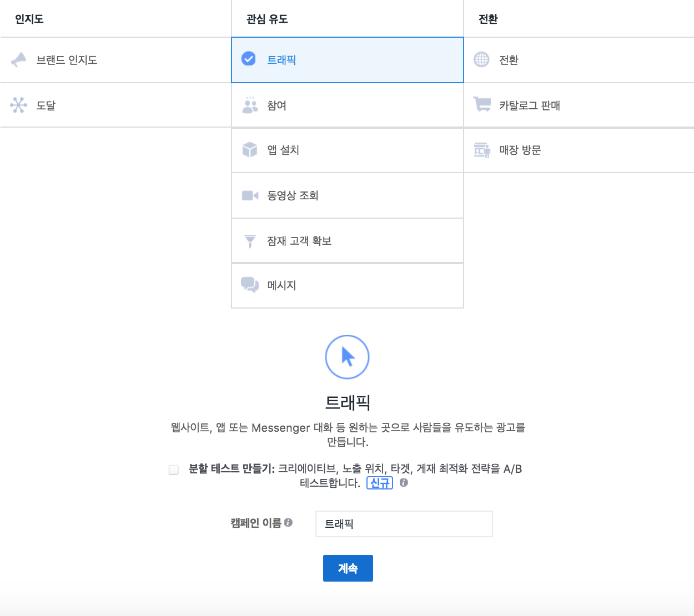This screenshot has height=616, width=694.
Task: Click the store visits storefront icon
Action: pyautogui.click(x=481, y=150)
